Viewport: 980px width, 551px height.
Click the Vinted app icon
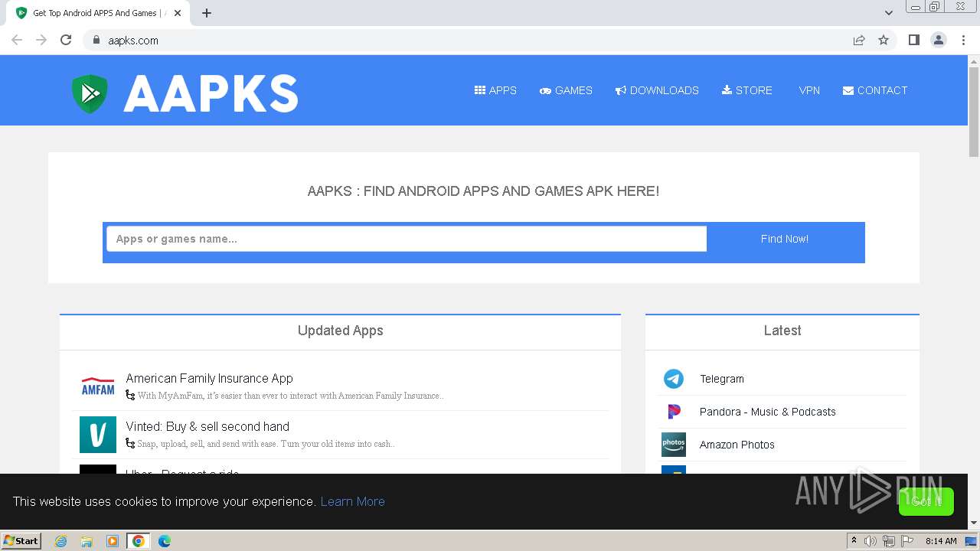click(98, 435)
